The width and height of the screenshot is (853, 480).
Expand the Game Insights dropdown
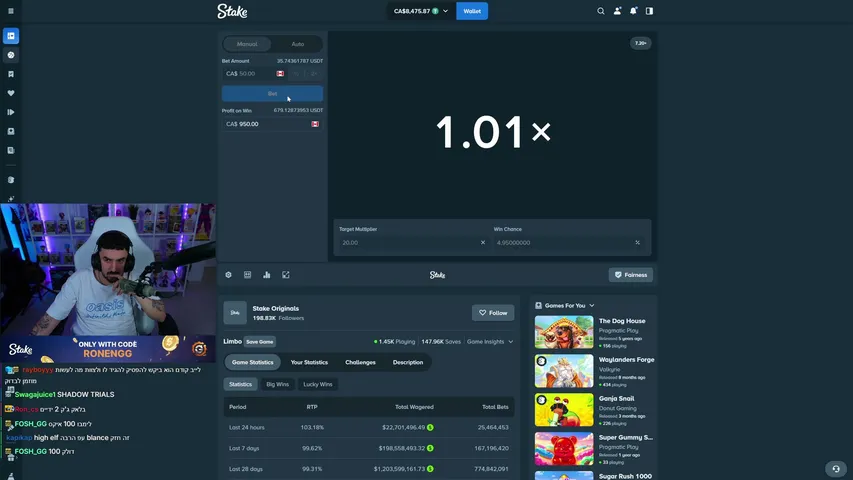(x=490, y=342)
